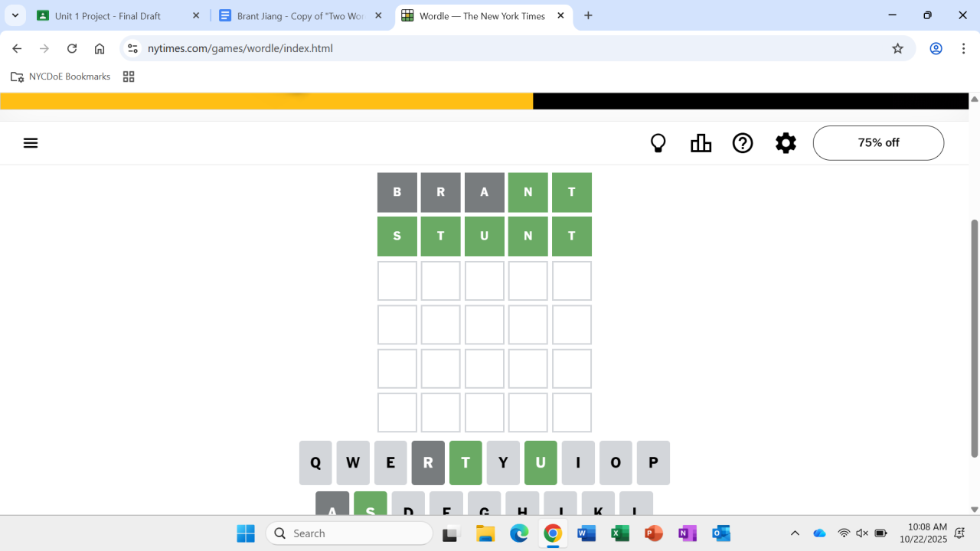The image size is (980, 551).
Task: Close the Brant Jiang document tab
Action: click(x=378, y=15)
